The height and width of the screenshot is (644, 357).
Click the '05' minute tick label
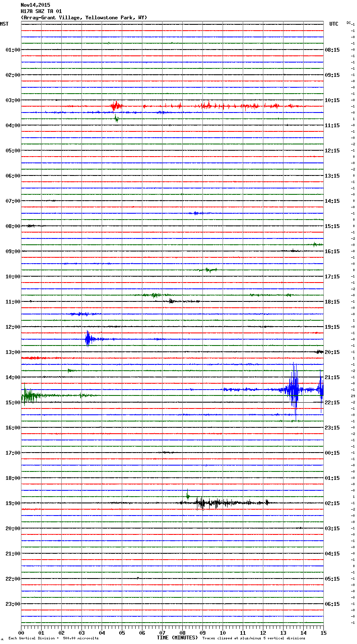pos(122,633)
